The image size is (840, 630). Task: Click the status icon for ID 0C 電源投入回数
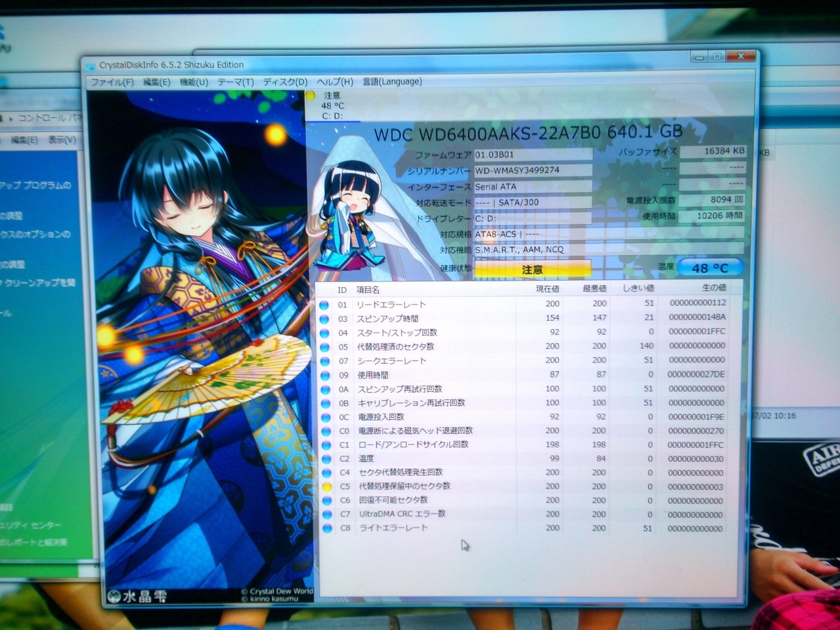tap(324, 417)
